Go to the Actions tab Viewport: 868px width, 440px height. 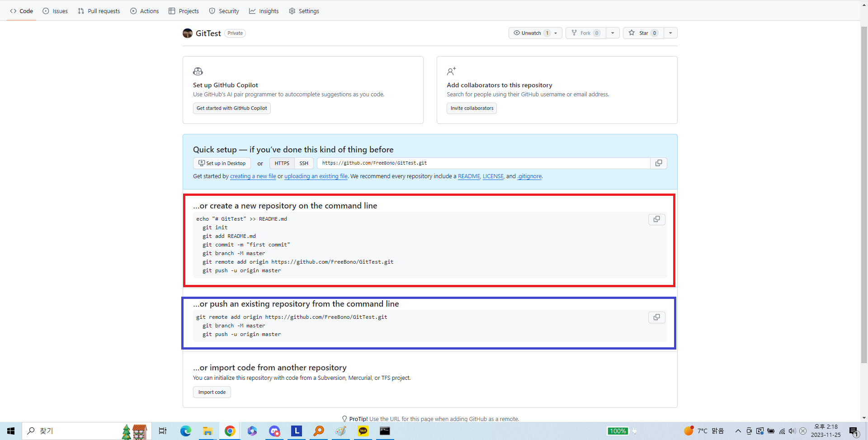click(145, 11)
